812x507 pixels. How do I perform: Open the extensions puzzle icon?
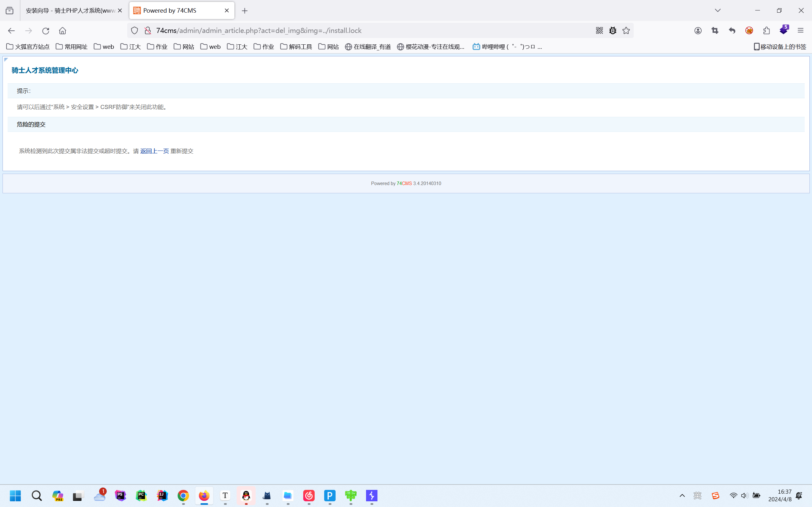point(766,30)
